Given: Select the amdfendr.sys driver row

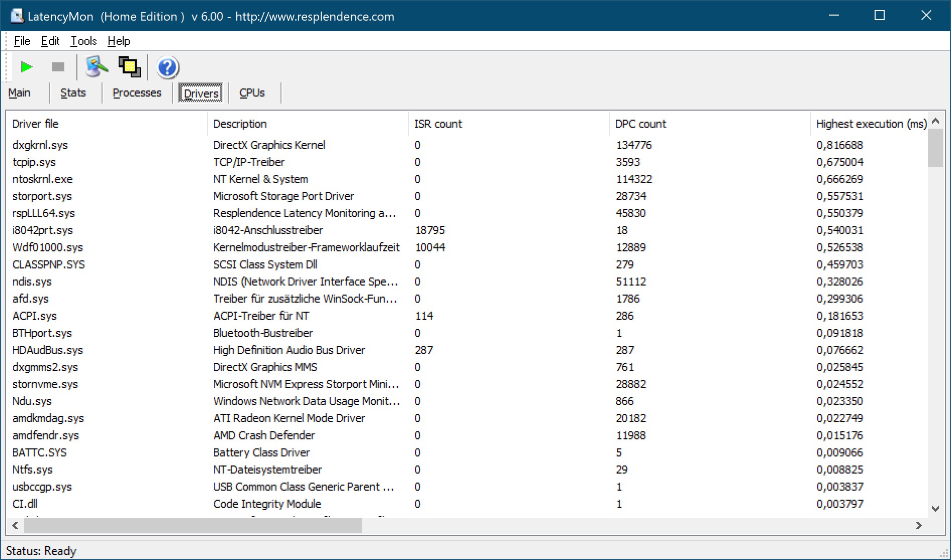Looking at the screenshot, I should 467,435.
